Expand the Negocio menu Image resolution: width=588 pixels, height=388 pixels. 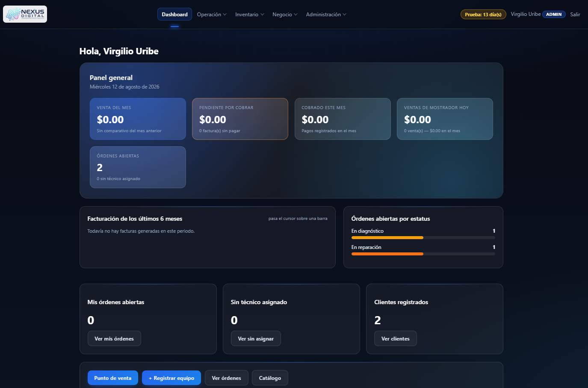(285, 15)
